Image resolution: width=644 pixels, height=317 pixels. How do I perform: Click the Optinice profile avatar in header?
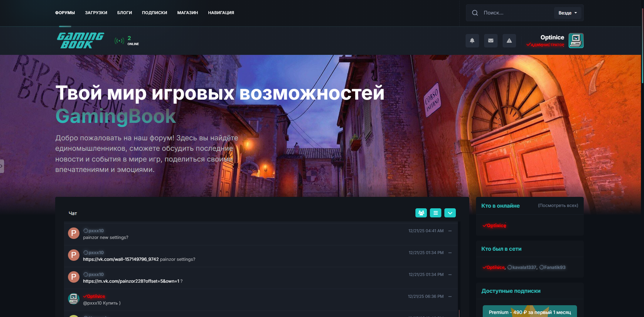576,41
